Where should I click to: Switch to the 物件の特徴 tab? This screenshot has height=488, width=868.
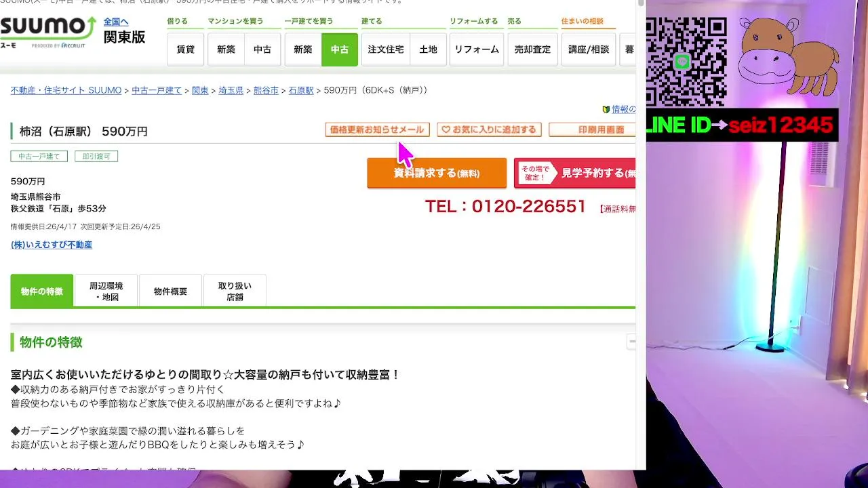click(42, 291)
